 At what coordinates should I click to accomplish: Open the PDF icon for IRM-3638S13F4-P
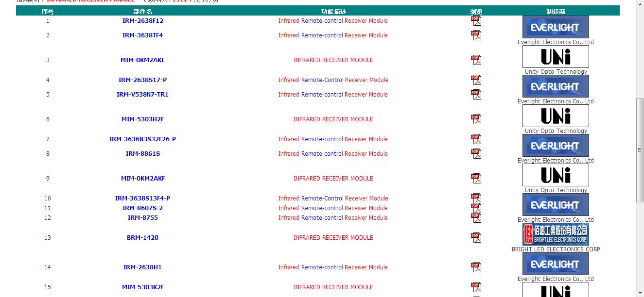pos(476,198)
